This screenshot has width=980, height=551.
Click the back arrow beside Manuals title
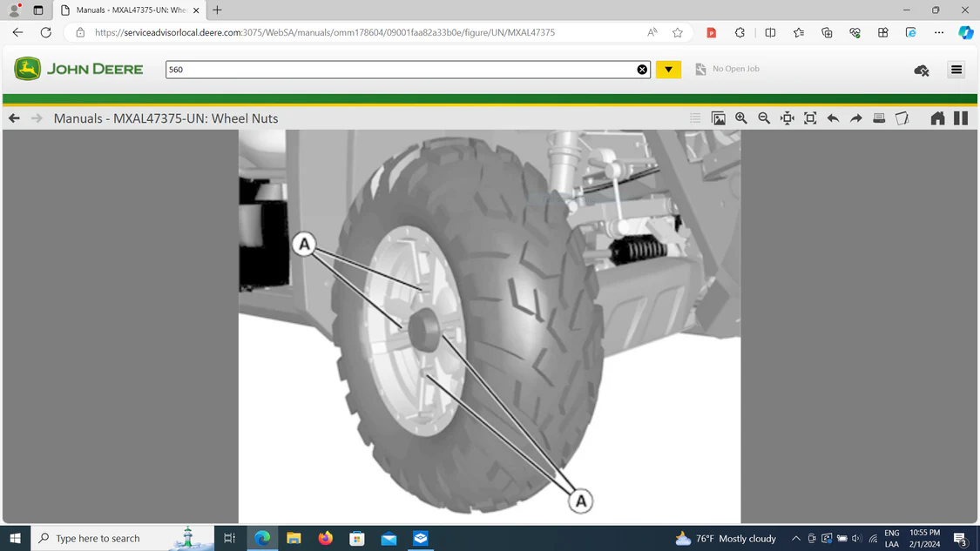14,118
